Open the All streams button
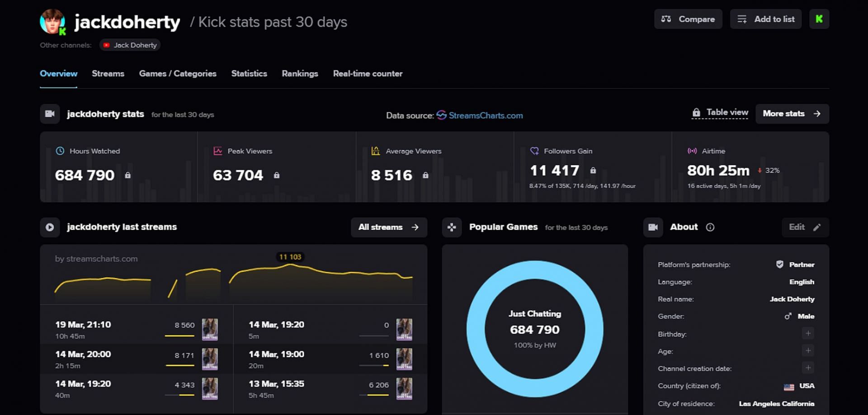 [389, 227]
